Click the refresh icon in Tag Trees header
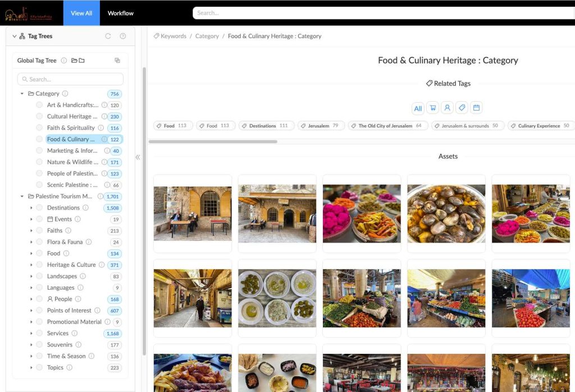The height and width of the screenshot is (392, 575). click(108, 37)
